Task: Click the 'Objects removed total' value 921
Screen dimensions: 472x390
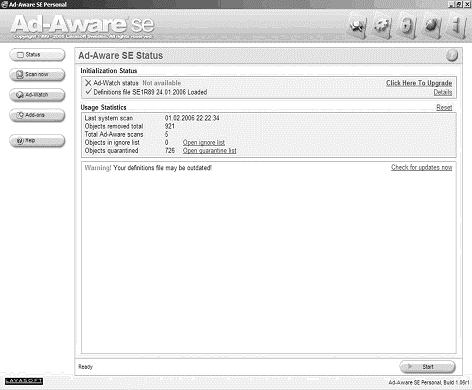Action: (x=170, y=126)
